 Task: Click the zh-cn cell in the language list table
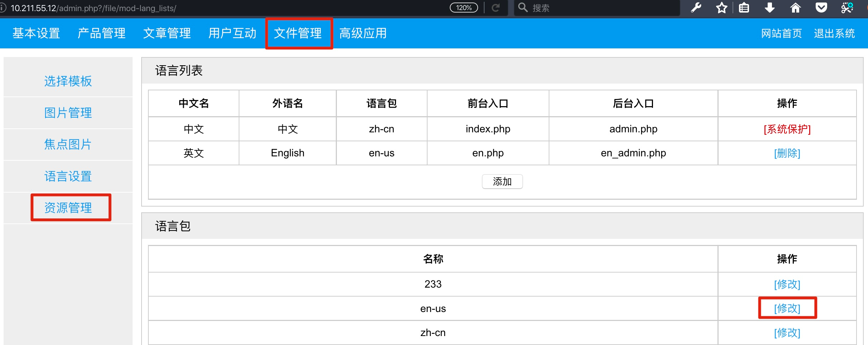click(381, 129)
